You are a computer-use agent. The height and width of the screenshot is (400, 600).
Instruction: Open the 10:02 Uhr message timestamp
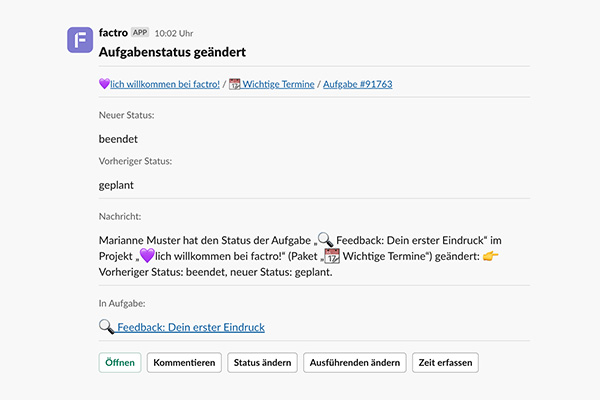(174, 33)
